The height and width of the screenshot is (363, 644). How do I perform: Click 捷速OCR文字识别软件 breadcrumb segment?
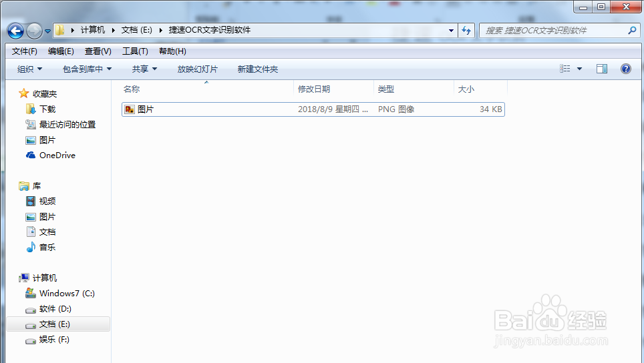pos(210,30)
